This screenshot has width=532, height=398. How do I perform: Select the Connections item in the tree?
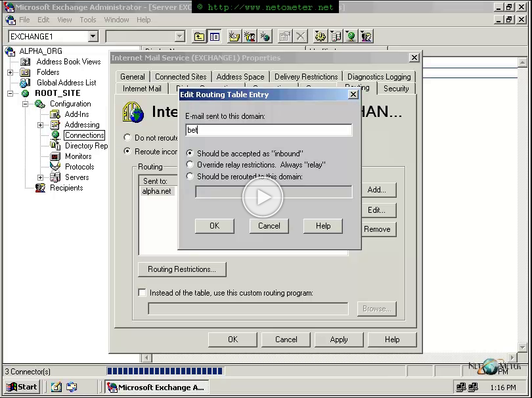pyautogui.click(x=85, y=135)
